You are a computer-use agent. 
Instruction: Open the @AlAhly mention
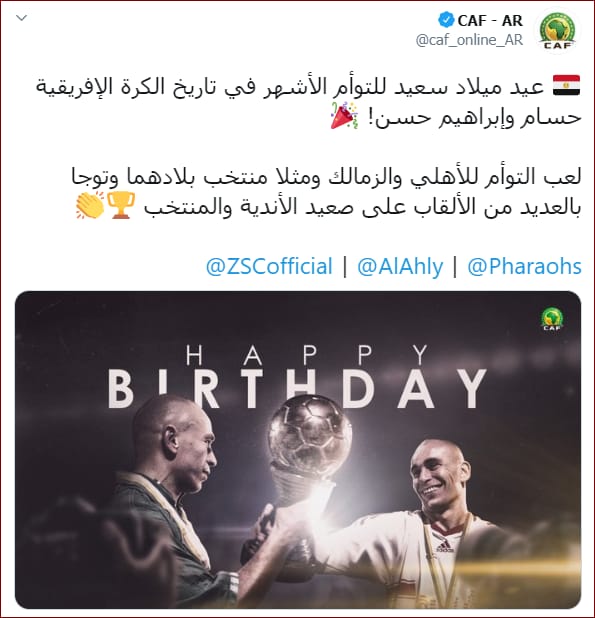pyautogui.click(x=400, y=266)
